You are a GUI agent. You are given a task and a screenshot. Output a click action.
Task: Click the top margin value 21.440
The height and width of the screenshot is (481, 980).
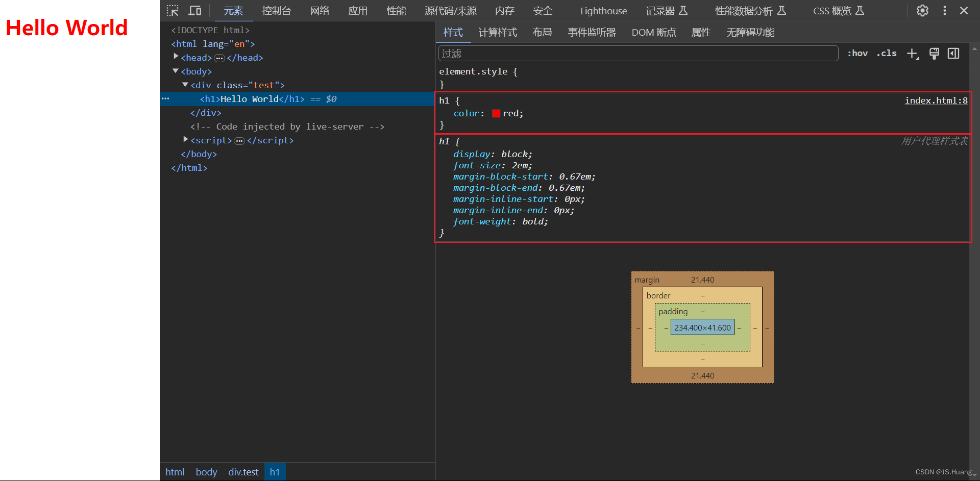[702, 280]
